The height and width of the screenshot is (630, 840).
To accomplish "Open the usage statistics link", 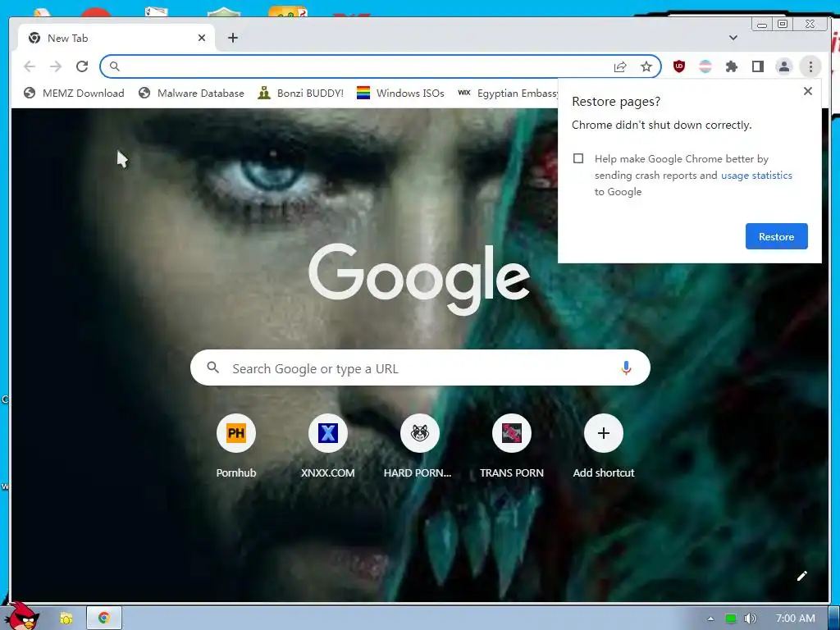I will tap(756, 176).
